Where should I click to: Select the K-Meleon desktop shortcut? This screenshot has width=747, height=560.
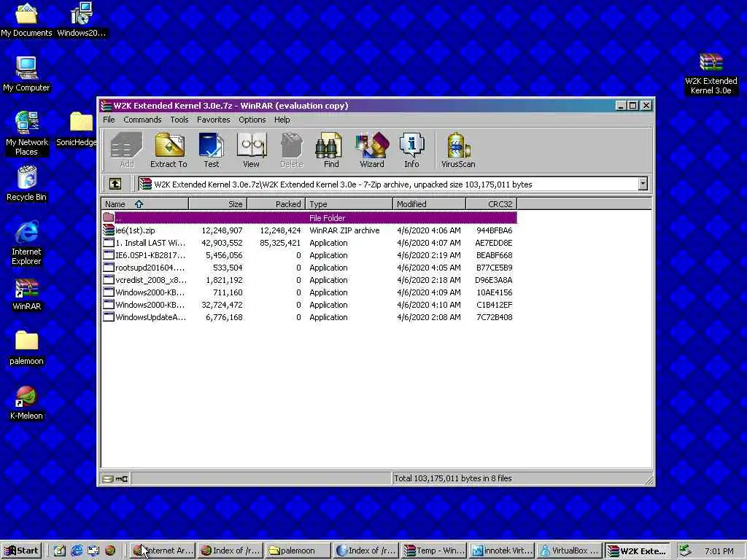coord(26,402)
